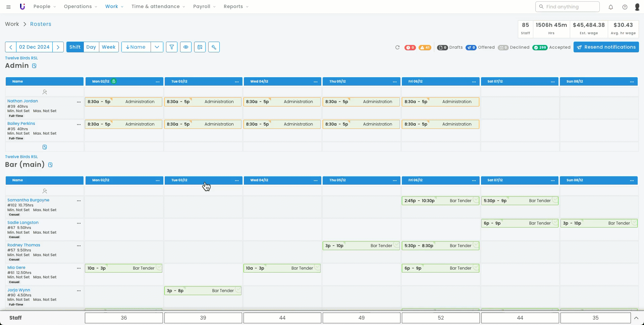This screenshot has width=644, height=325.
Task: Toggle roster visibility with the eye icon
Action: 186,47
